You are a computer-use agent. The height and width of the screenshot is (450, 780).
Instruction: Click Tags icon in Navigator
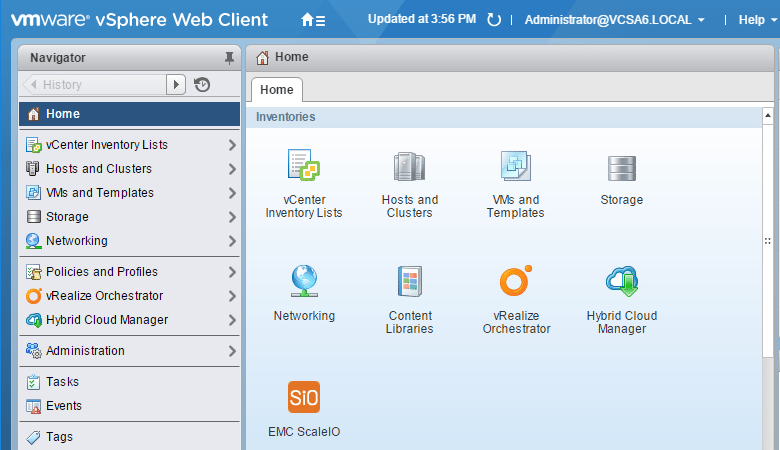[x=33, y=437]
